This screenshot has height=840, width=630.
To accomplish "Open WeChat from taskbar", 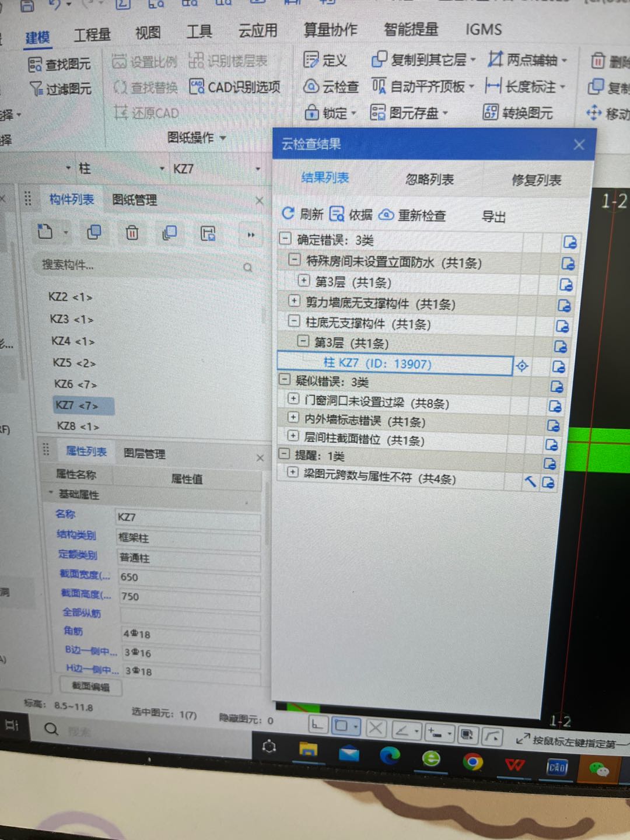I will (x=598, y=769).
